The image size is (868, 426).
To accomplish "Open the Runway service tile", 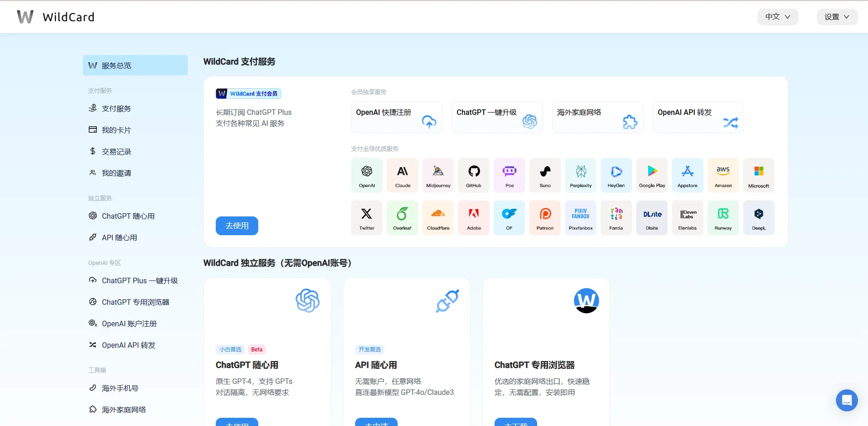I will pos(723,218).
